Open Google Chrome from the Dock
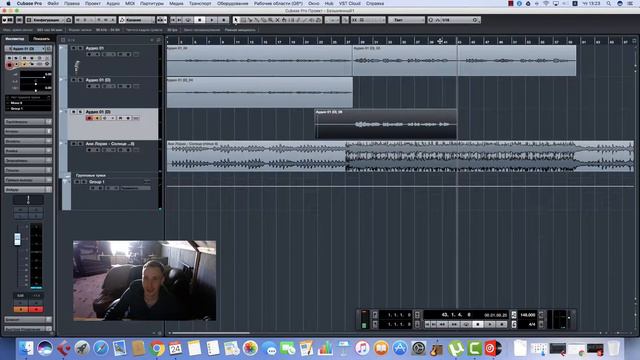 click(157, 348)
